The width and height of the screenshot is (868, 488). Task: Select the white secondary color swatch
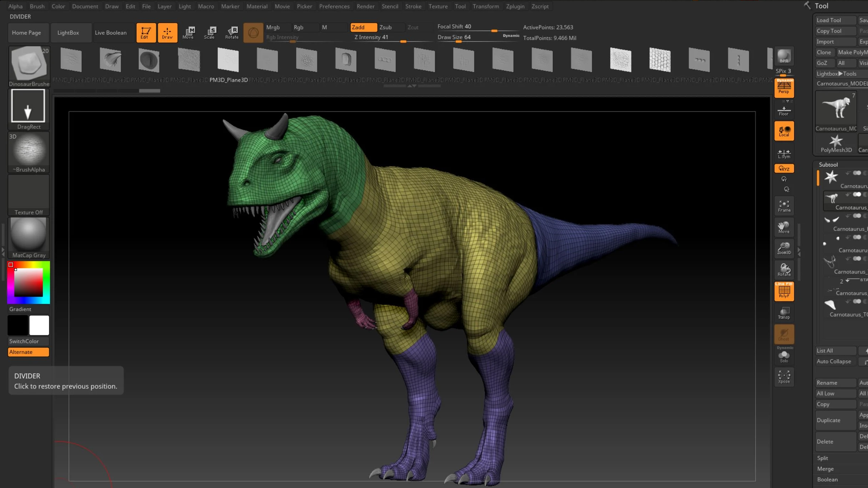(x=39, y=325)
